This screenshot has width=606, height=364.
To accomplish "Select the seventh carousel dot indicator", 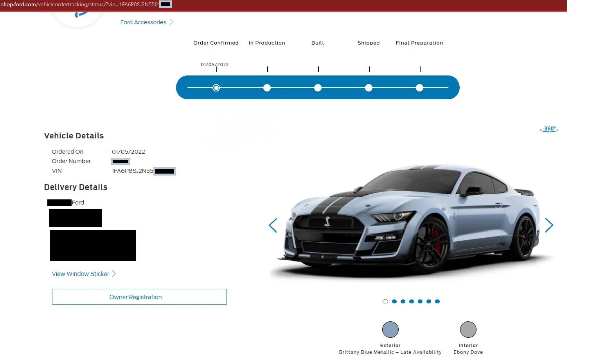I will click(437, 301).
